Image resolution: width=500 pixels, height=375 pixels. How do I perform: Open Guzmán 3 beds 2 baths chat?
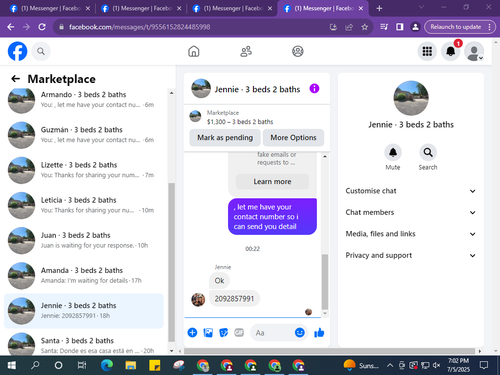coord(84,135)
